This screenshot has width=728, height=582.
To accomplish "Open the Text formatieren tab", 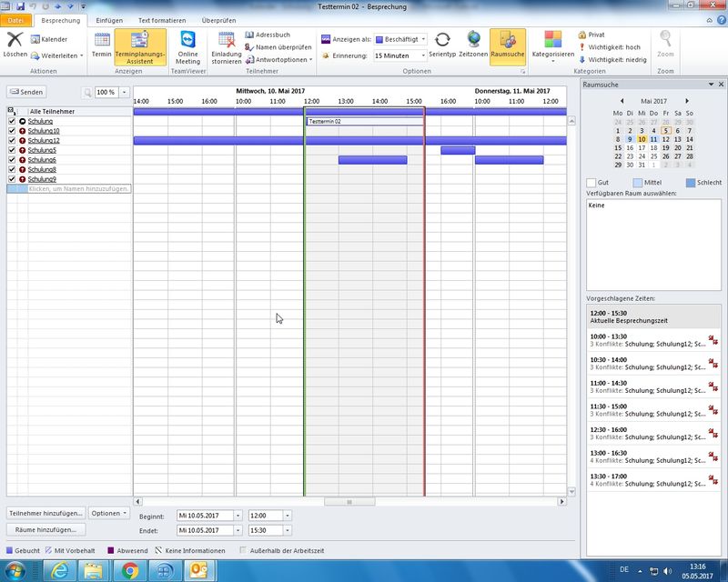I will click(x=162, y=20).
